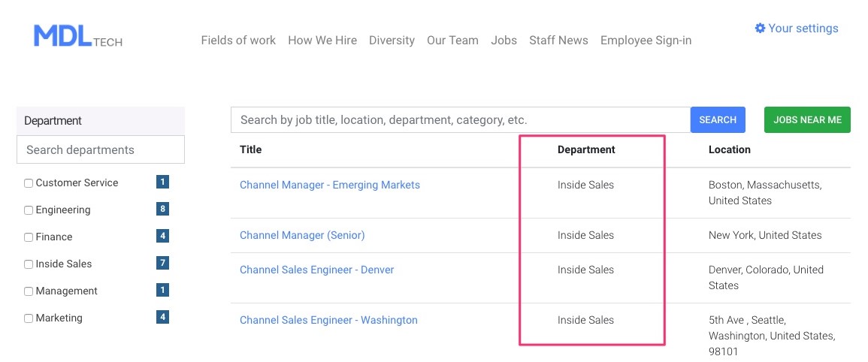Tick the Customer Service checkbox

click(x=29, y=183)
